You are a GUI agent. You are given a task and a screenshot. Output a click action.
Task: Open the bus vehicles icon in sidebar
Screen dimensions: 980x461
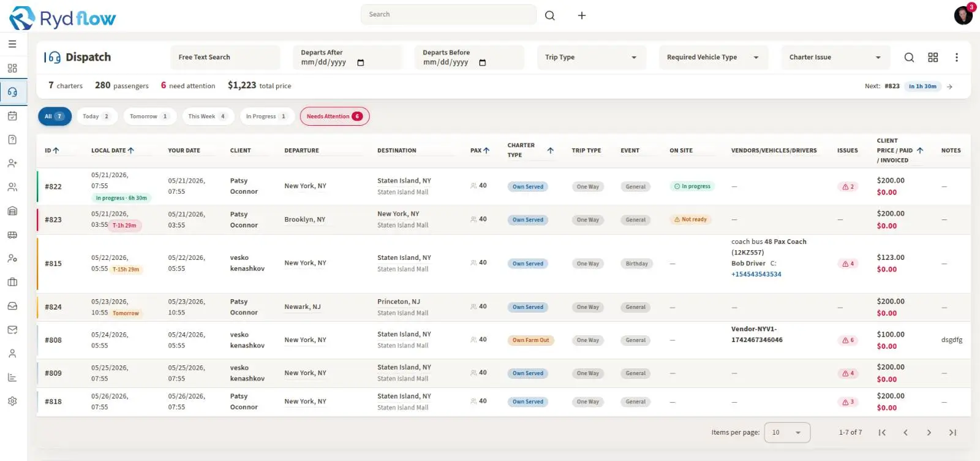(12, 235)
